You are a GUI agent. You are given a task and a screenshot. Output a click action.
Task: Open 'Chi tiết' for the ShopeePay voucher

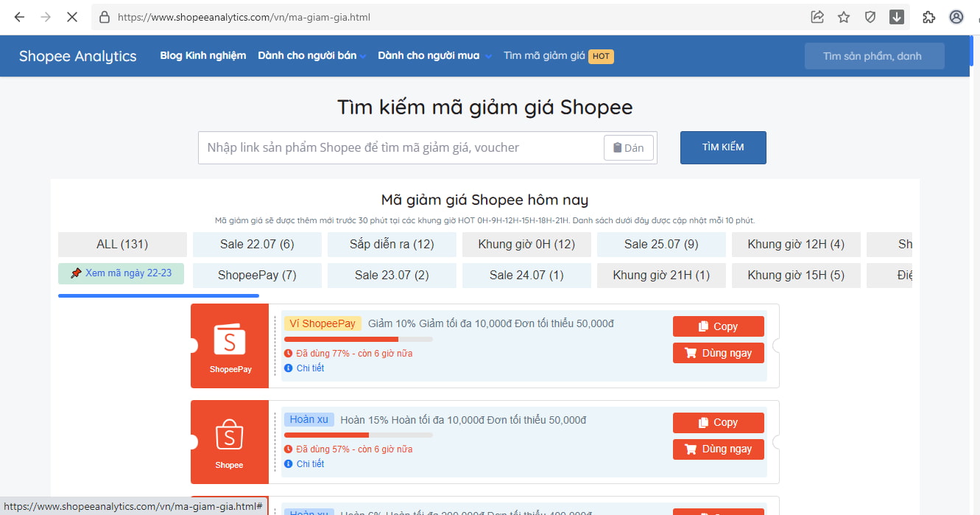click(x=310, y=368)
